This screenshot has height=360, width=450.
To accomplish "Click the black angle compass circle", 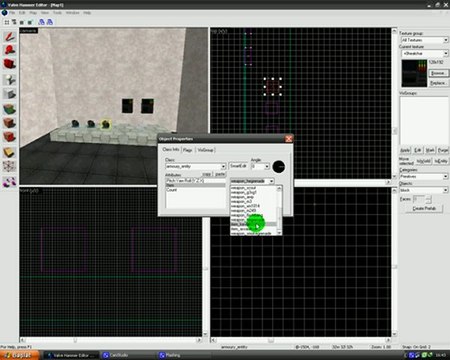I will click(x=279, y=166).
